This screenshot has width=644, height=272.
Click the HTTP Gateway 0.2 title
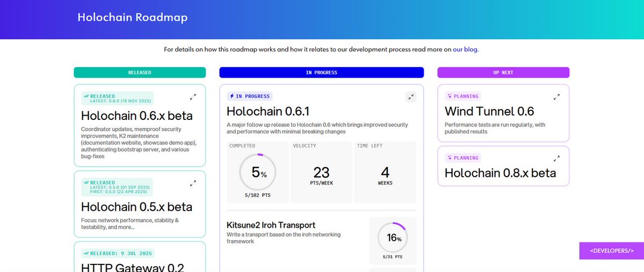pos(132,268)
